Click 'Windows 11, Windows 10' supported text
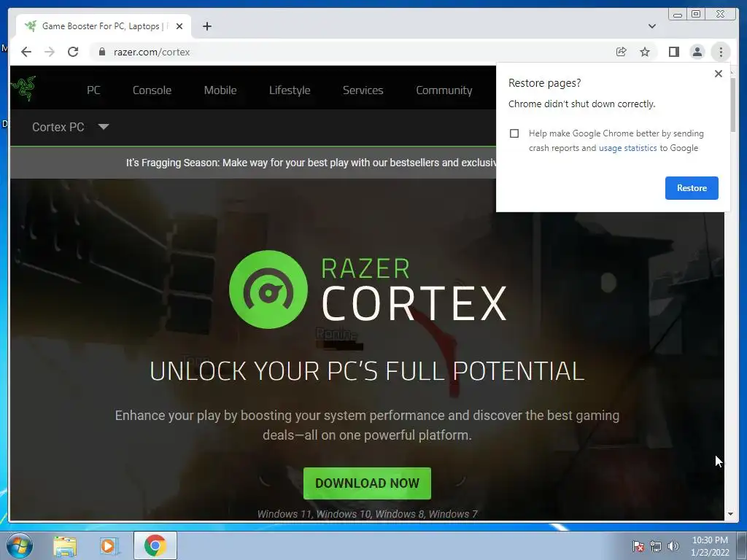Screen dimensions: 747x560 pyautogui.click(x=368, y=514)
